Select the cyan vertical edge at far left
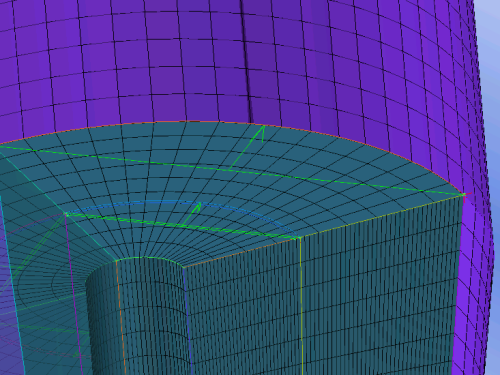Screen dimensions: 500x375 (x=13, y=283)
